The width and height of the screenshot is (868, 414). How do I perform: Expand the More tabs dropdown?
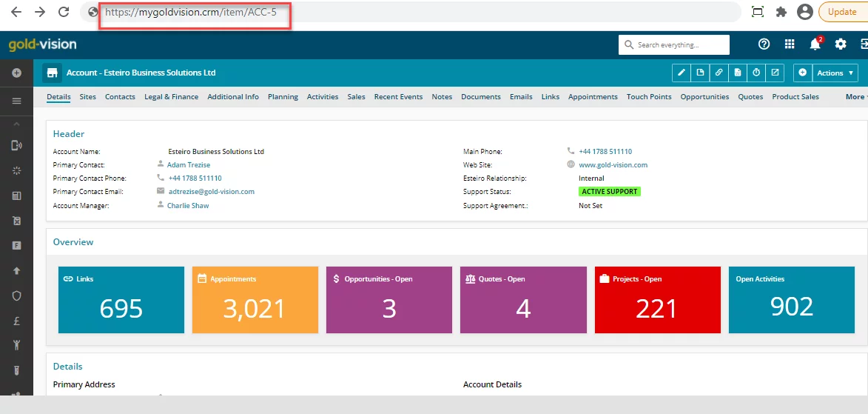tap(856, 96)
